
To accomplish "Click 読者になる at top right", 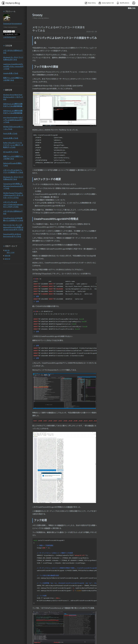I will tap(131, 8).
